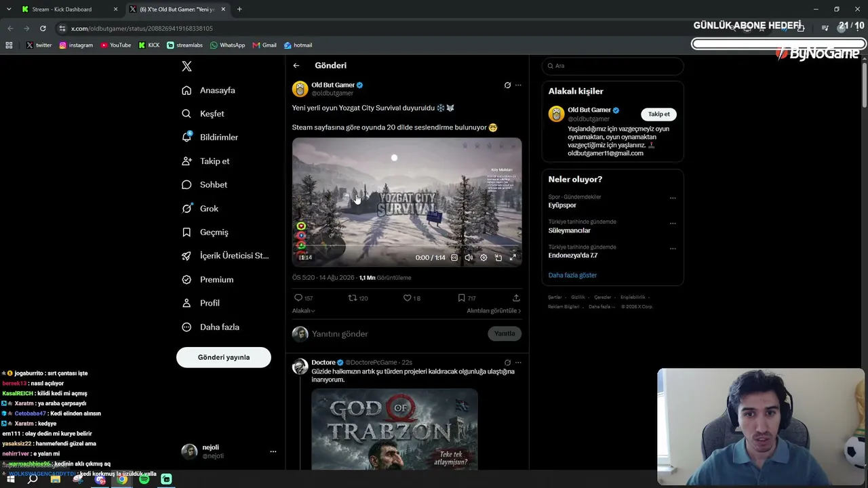Open more options for the Eyüpspor trend
Screen dimensions: 868x488
click(x=673, y=198)
